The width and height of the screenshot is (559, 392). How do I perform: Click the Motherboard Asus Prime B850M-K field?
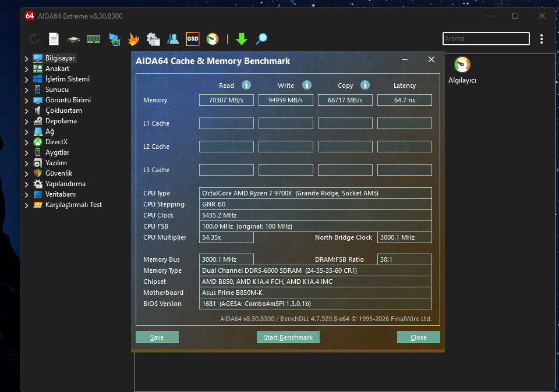click(x=316, y=293)
